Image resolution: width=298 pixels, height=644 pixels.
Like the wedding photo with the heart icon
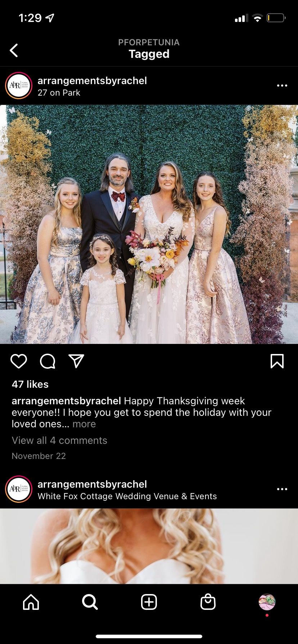tap(19, 361)
